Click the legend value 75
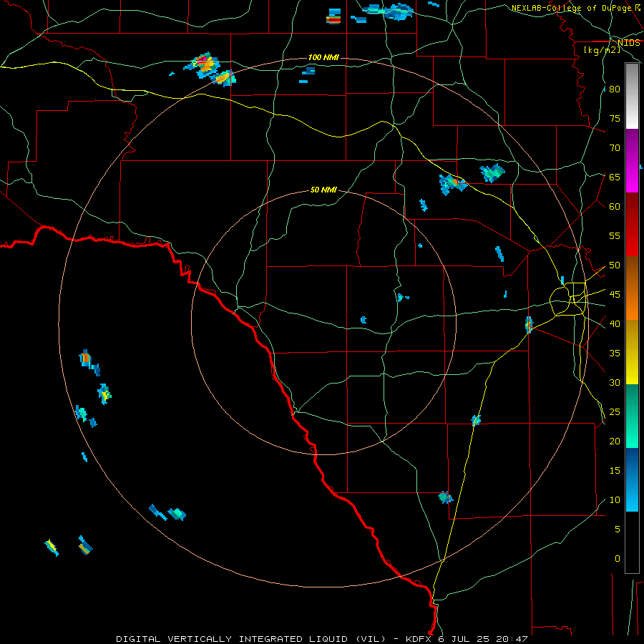Image resolution: width=644 pixels, height=644 pixels. point(615,119)
